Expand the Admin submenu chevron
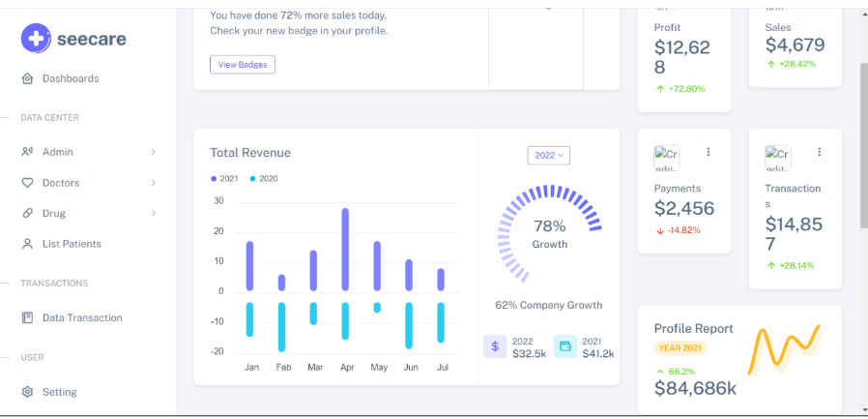This screenshot has height=419, width=868. point(154,152)
